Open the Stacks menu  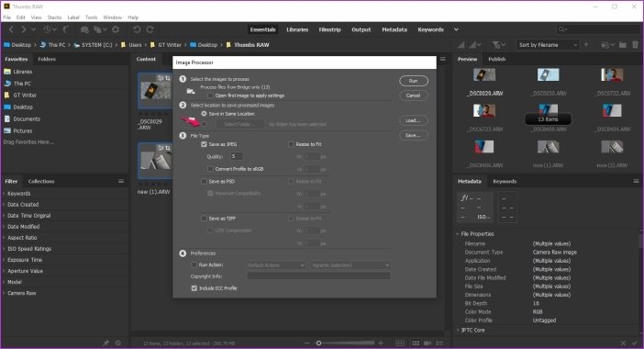[x=54, y=17]
